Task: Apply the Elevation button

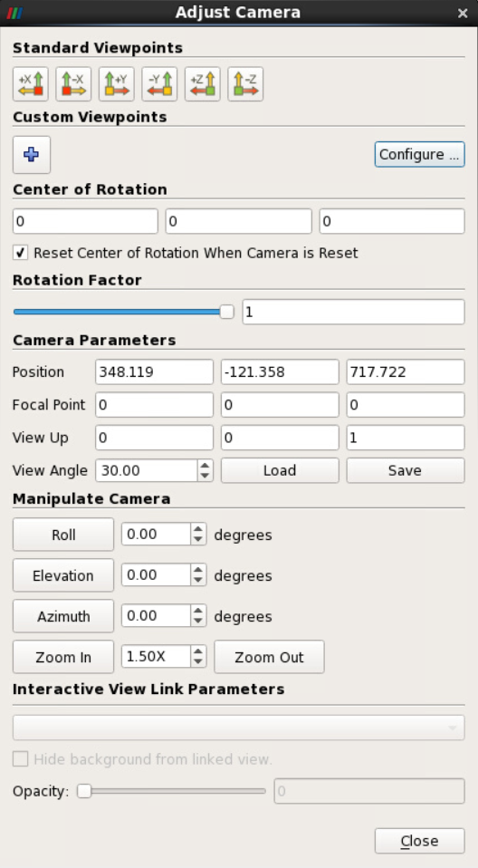Action: point(63,575)
